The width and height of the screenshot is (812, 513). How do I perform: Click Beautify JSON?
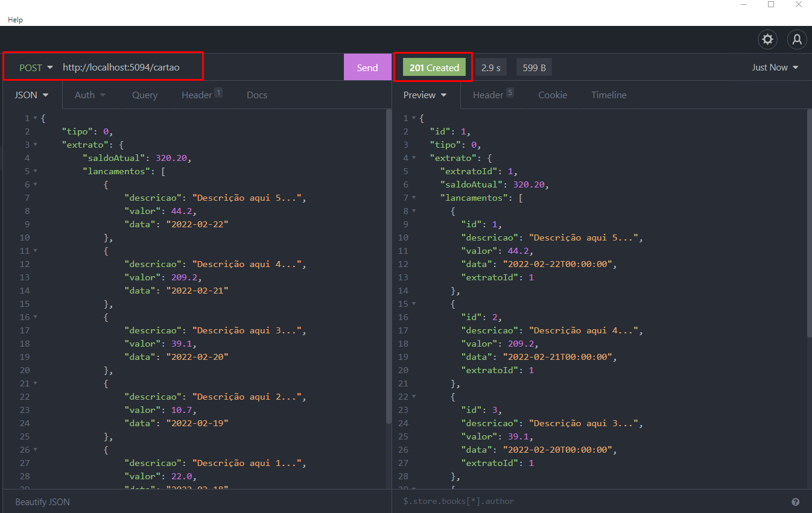[x=43, y=502]
